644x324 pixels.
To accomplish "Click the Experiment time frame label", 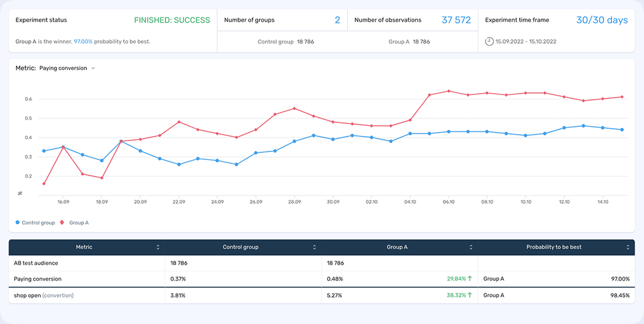I will [x=517, y=20].
